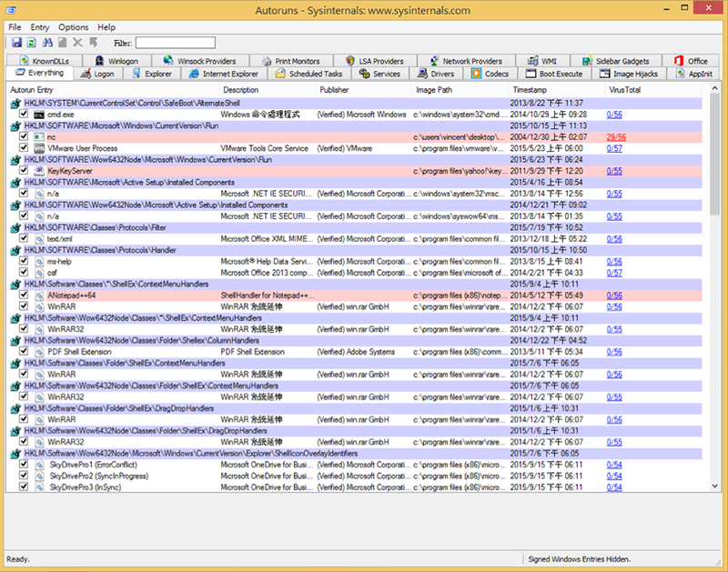Image resolution: width=728 pixels, height=572 pixels.
Task: Open the VirusTotal link for cmd.exe
Action: point(614,115)
